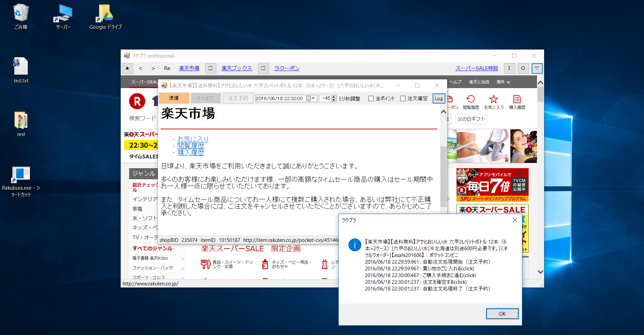Go forward with the > button
644x335 pixels.
tap(153, 68)
